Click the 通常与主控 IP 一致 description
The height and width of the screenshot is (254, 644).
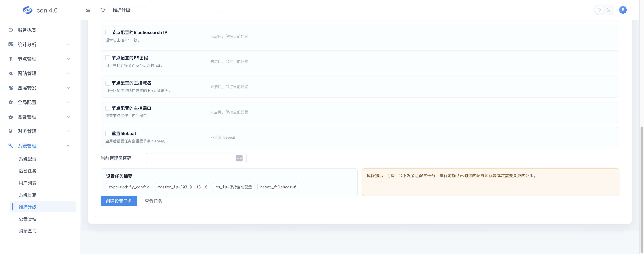pyautogui.click(x=122, y=40)
